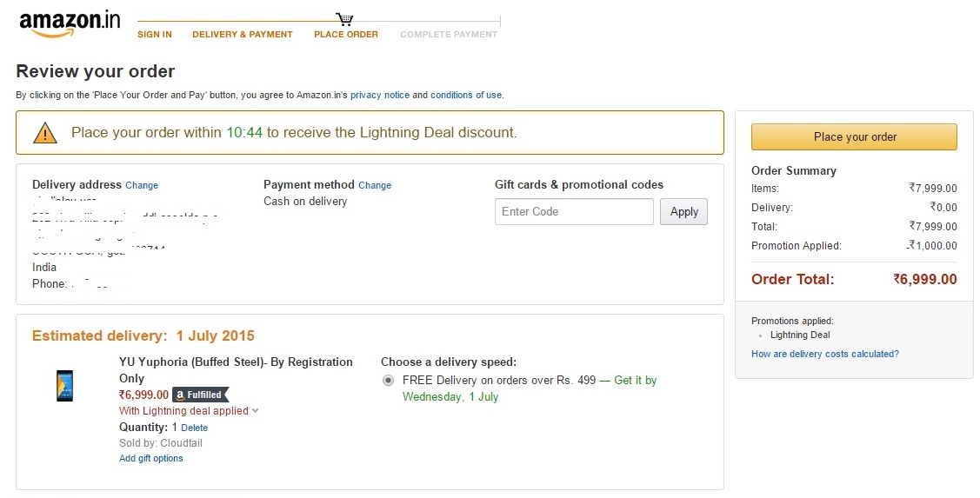Screen dimensions: 980x498
Task: Select the FREE Delivery radio button
Action: click(388, 381)
